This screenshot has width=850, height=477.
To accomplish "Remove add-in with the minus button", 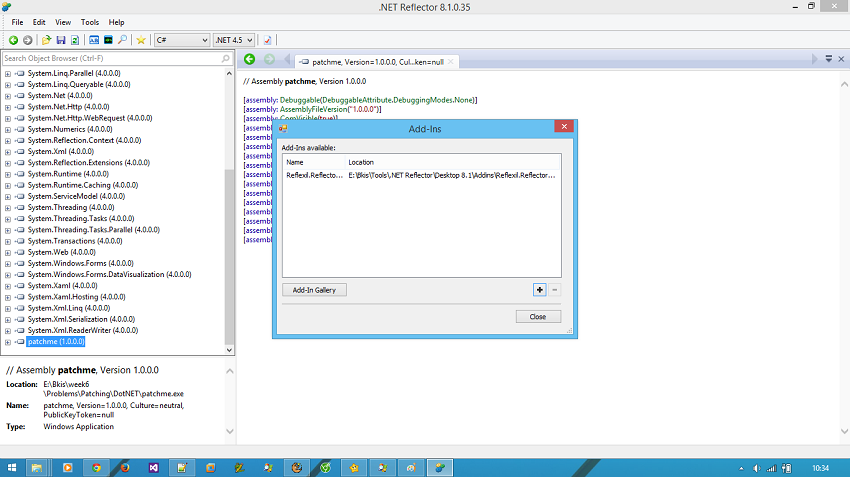I will click(555, 290).
